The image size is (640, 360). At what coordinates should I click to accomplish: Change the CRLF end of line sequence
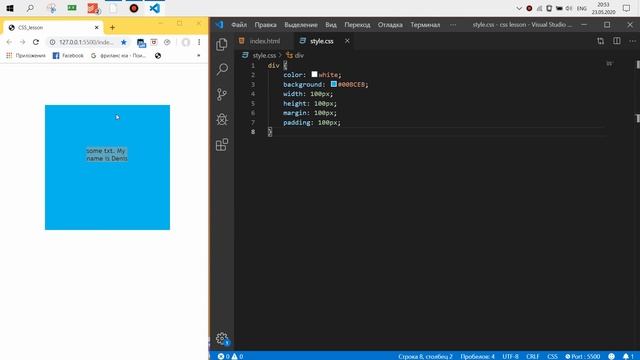coord(533,356)
